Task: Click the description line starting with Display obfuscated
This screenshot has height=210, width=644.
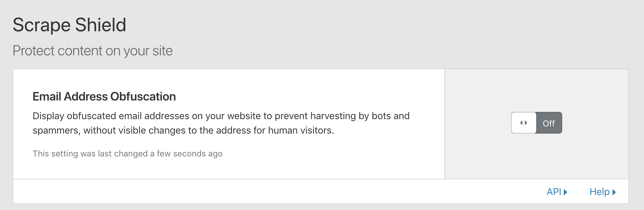Action: coord(221,116)
